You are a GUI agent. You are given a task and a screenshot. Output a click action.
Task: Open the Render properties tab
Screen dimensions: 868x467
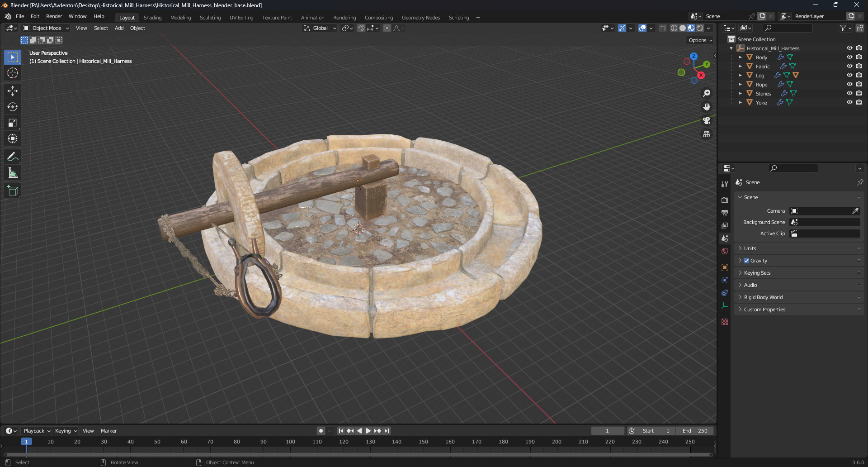[725, 200]
